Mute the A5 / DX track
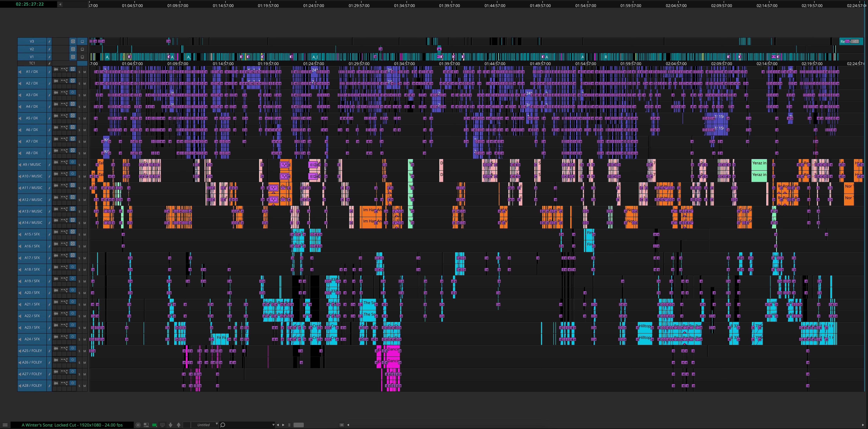 (x=85, y=119)
